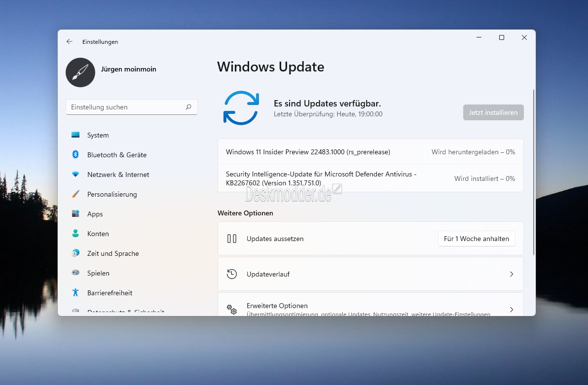Click the Konten person icon

click(75, 233)
